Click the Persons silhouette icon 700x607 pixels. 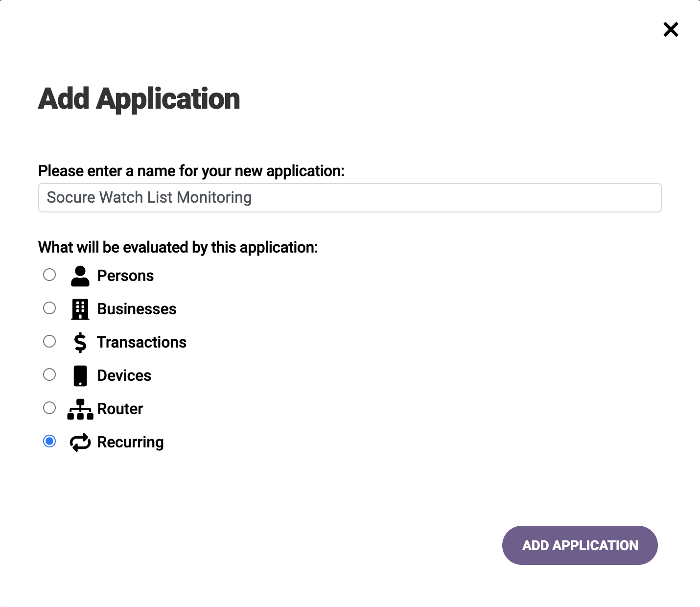[x=80, y=276]
